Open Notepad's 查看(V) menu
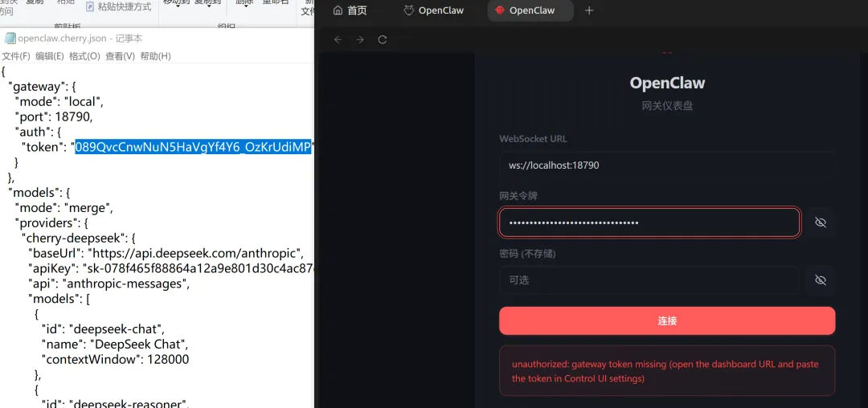Image resolution: width=868 pixels, height=408 pixels. point(120,56)
